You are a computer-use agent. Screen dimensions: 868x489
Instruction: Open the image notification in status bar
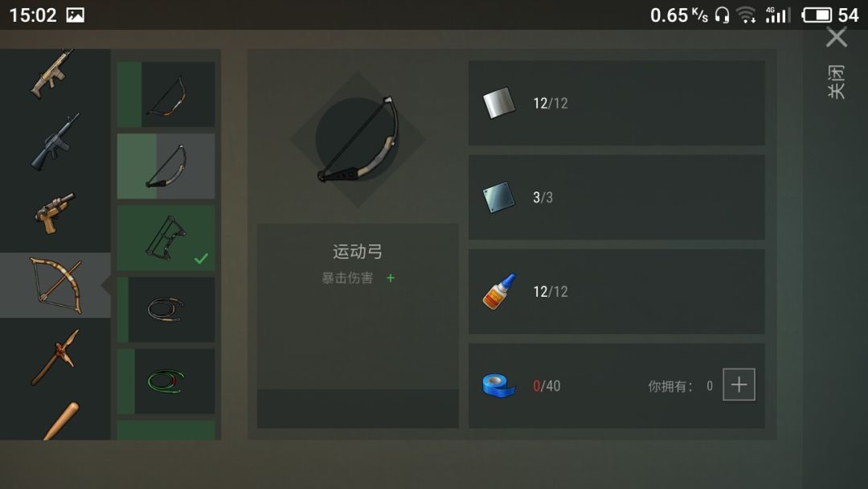point(76,15)
